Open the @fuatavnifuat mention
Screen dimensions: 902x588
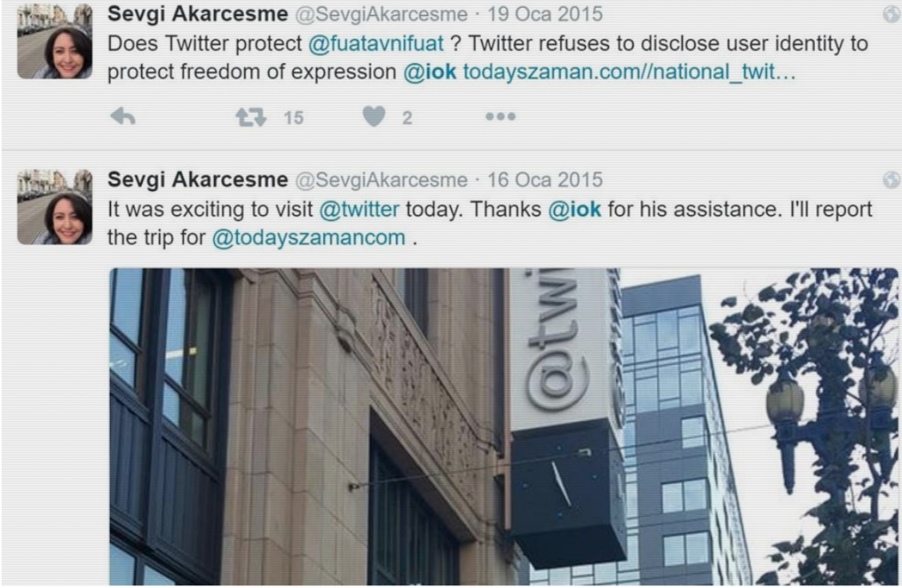click(x=375, y=44)
